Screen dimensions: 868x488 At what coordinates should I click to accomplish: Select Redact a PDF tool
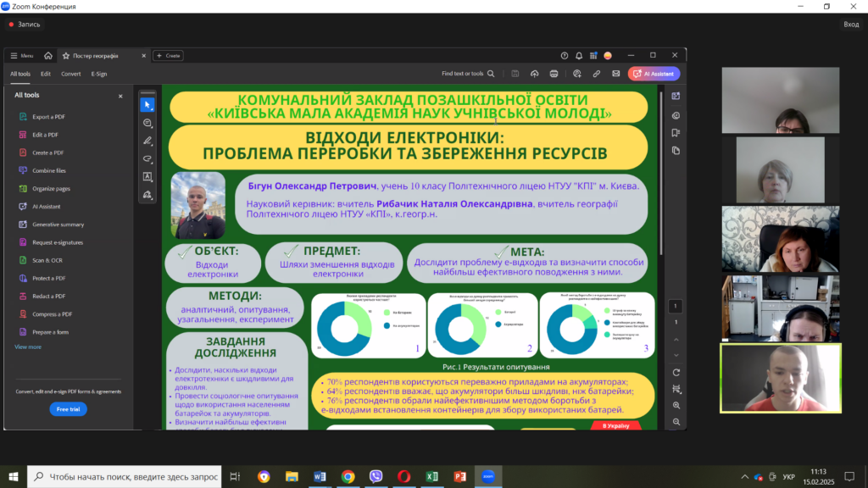click(48, 296)
